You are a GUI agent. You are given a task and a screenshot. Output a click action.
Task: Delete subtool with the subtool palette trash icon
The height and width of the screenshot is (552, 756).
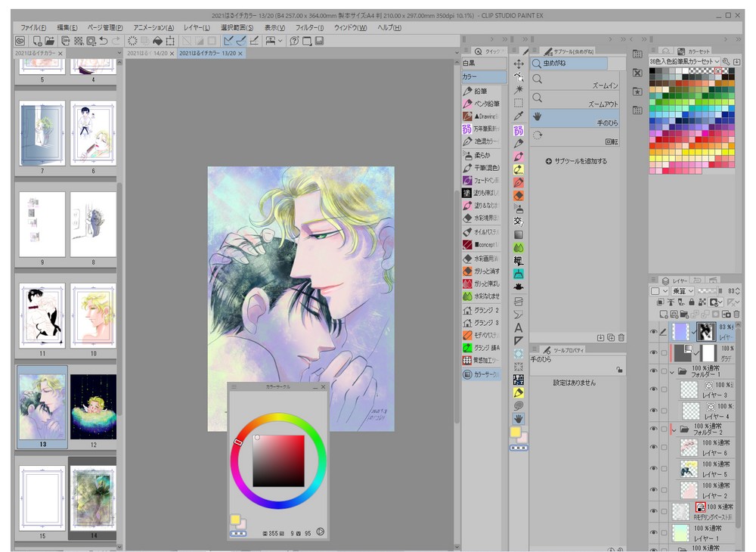click(x=621, y=337)
